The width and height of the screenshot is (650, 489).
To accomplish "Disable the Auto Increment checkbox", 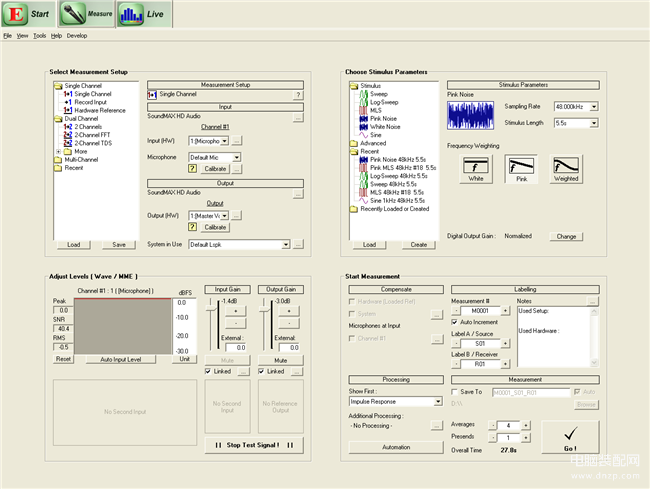I will coord(454,322).
